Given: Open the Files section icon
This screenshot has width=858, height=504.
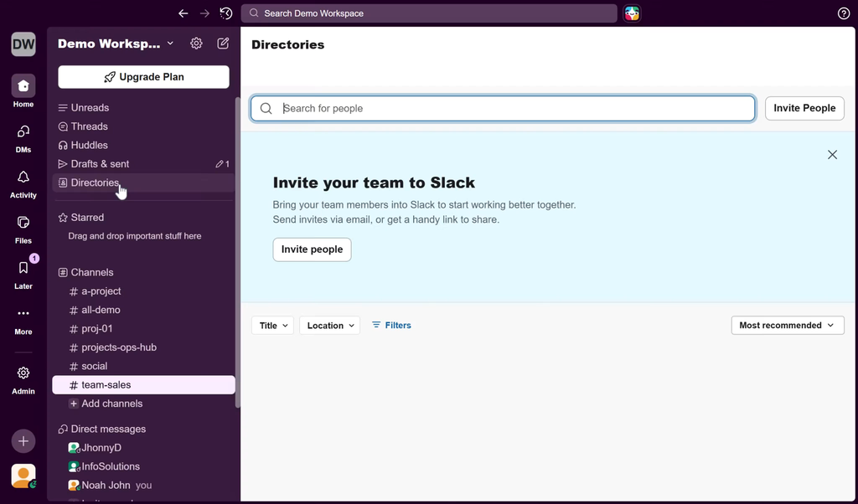Looking at the screenshot, I should tap(23, 223).
